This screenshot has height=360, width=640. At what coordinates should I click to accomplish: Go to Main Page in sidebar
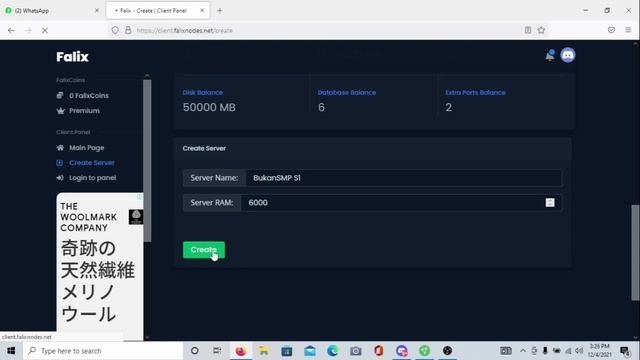pos(80,148)
